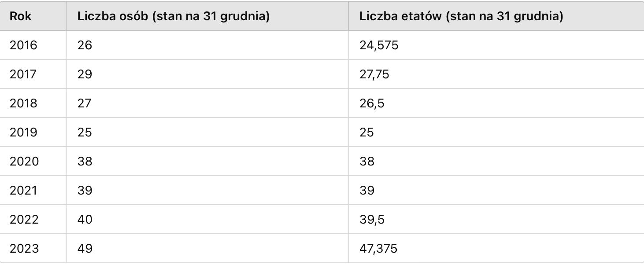Screen dimensions: 644x265
Task: Select the 2023 year cell
Action: [x=33, y=248]
